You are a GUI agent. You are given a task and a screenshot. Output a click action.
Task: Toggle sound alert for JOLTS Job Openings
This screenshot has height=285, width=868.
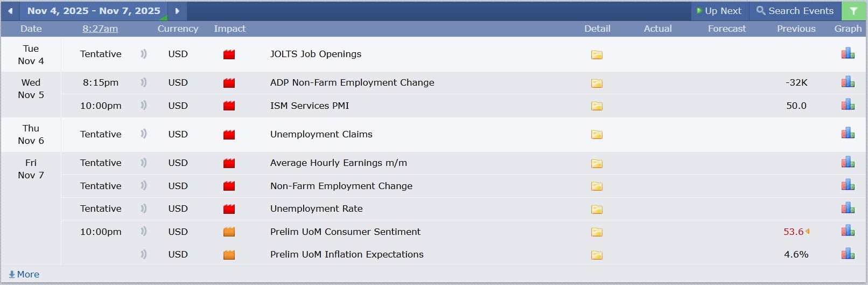click(143, 54)
